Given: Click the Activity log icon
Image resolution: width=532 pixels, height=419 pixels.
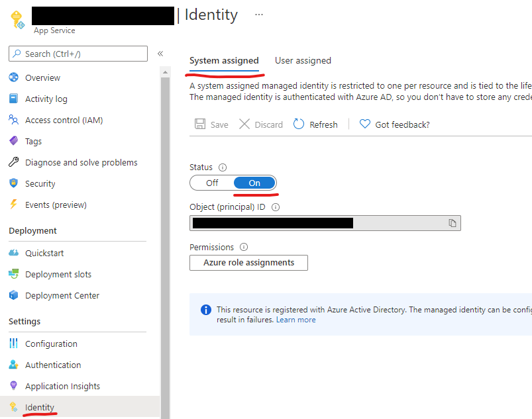Looking at the screenshot, I should (13, 99).
